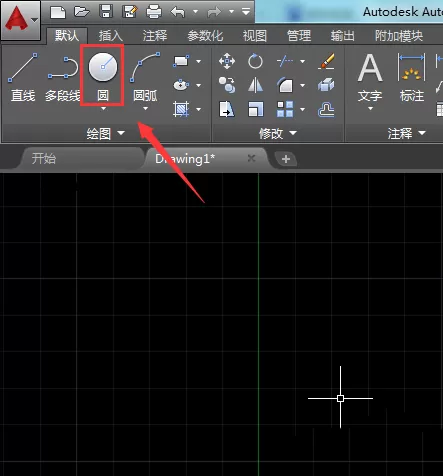Screen dimensions: 443x476
Task: Save the drawing with the floppy disk icon
Action: pyautogui.click(x=106, y=12)
